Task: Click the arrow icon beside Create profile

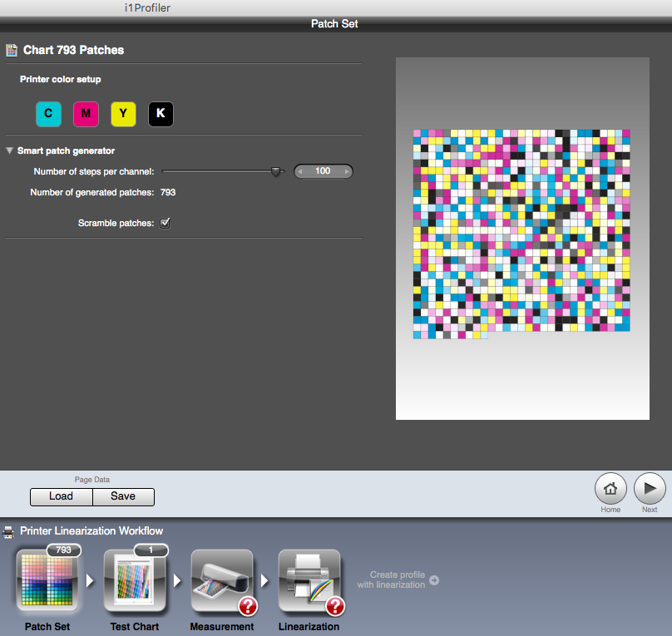Action: tap(434, 580)
